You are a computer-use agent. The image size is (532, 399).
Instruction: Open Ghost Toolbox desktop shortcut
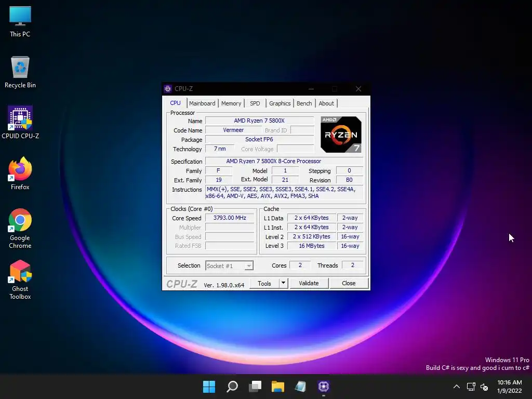[20, 280]
